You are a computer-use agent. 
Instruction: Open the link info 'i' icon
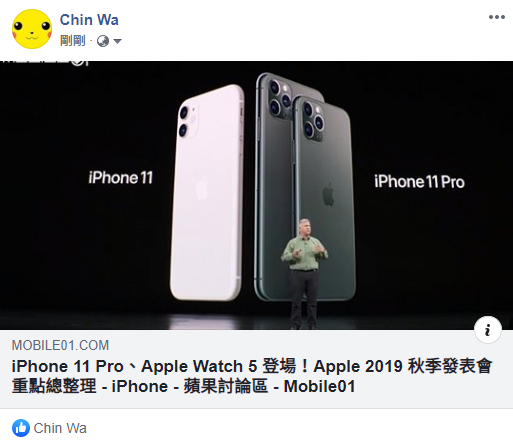click(488, 330)
